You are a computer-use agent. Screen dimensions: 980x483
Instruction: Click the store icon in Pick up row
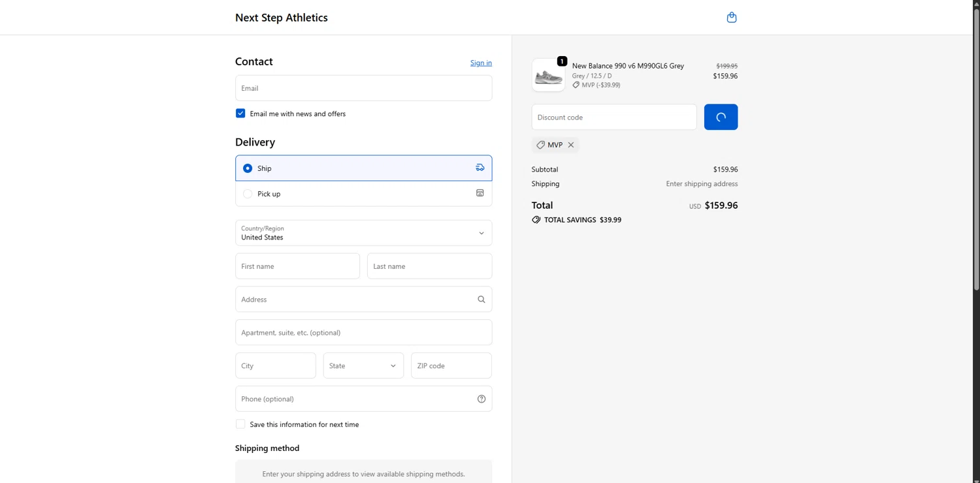click(480, 193)
